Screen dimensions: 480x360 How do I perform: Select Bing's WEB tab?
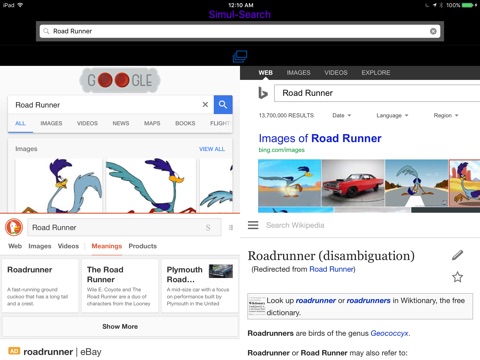265,73
